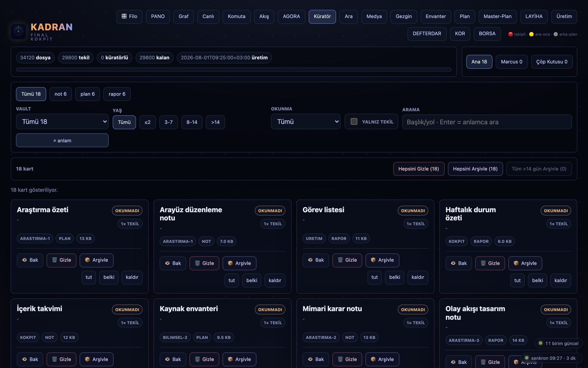Click the red takipli legend dot
The height and width of the screenshot is (368, 588).
[511, 34]
